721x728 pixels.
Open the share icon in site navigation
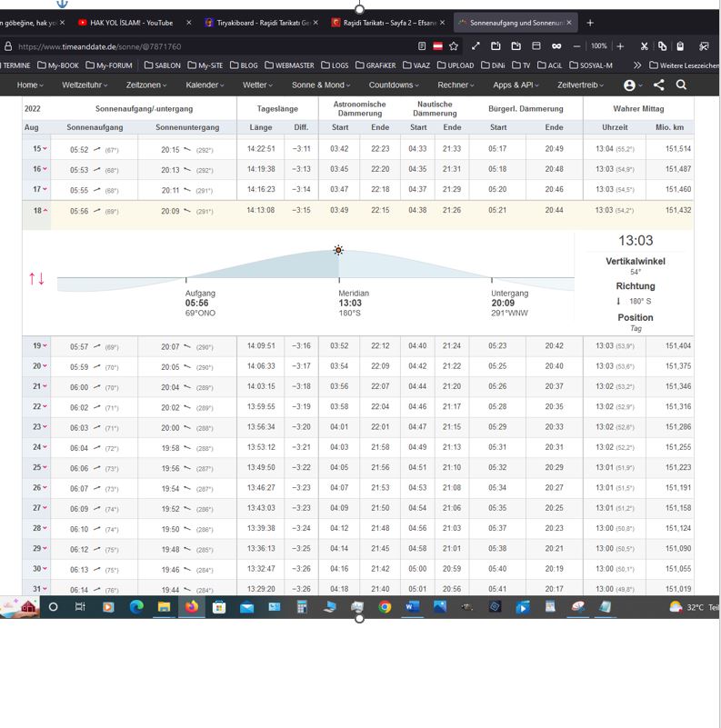pos(658,85)
